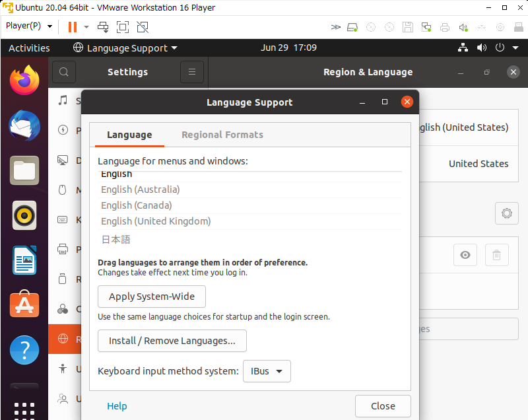Click Install / Remove Languages button

(x=172, y=341)
